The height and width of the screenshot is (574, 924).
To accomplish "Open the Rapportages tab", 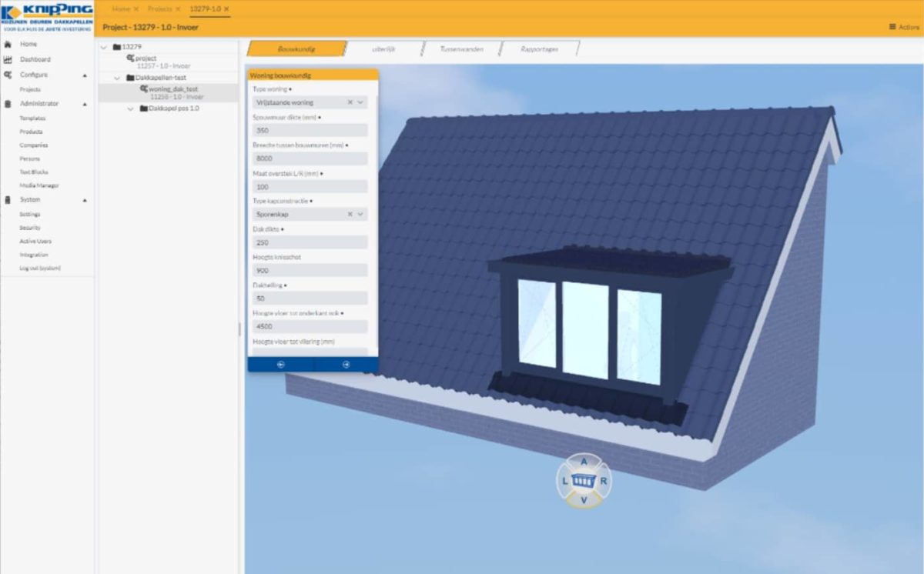I will click(539, 48).
